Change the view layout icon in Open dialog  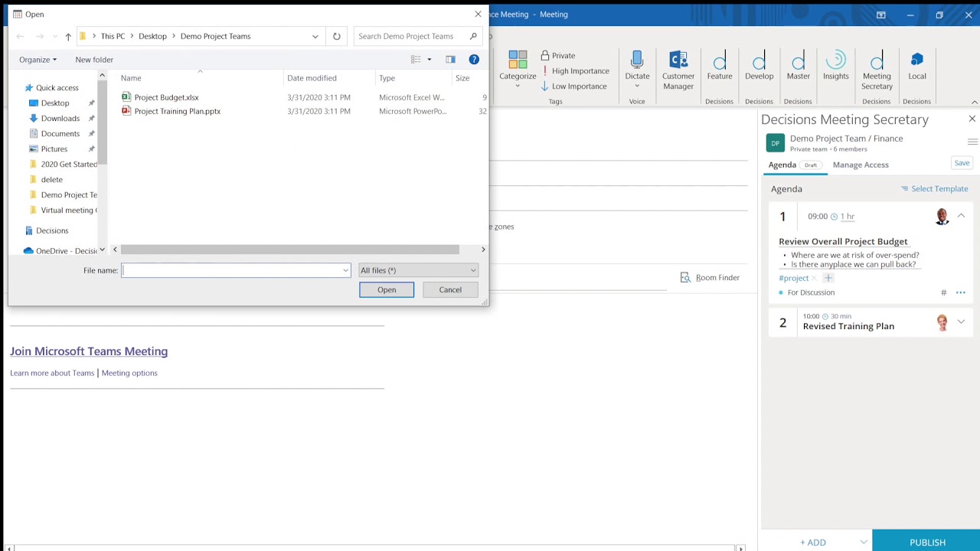(416, 59)
